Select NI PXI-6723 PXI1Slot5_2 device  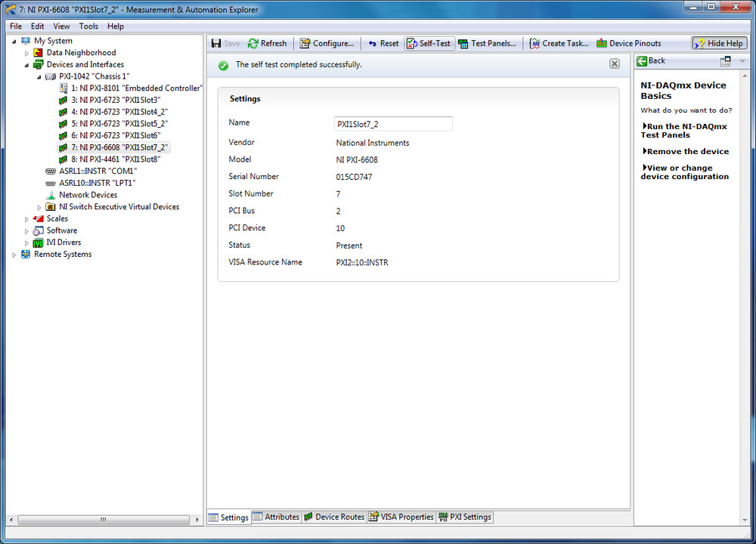tap(113, 123)
